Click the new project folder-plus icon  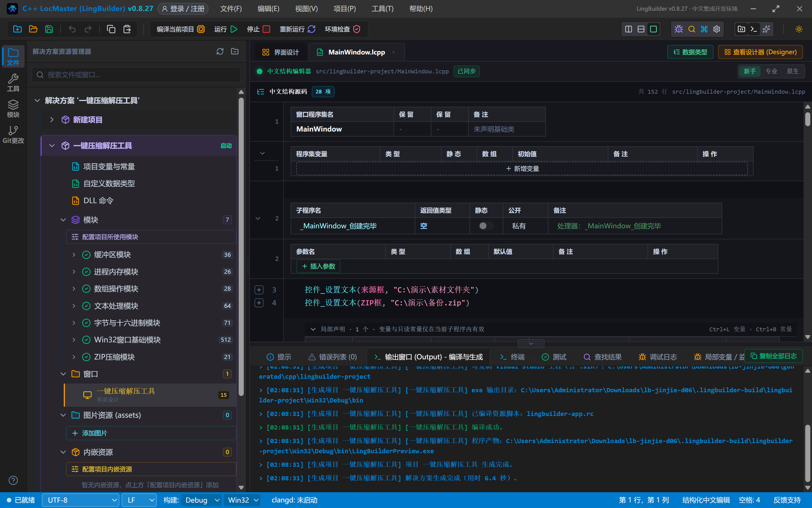click(x=17, y=29)
